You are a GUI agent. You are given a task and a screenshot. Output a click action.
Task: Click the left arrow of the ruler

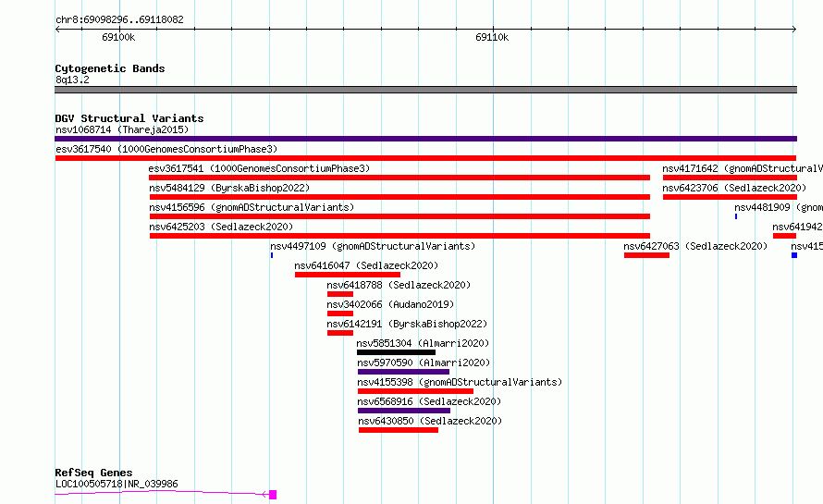coord(57,30)
